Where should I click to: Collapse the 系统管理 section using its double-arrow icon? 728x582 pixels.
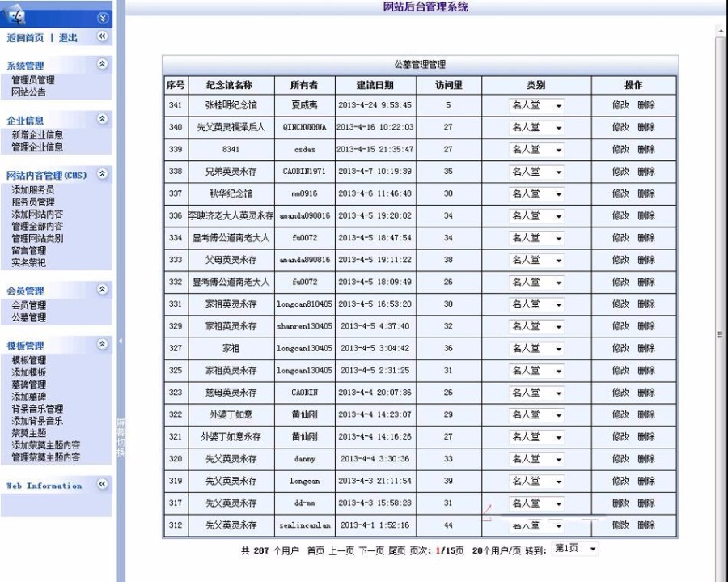click(x=103, y=65)
